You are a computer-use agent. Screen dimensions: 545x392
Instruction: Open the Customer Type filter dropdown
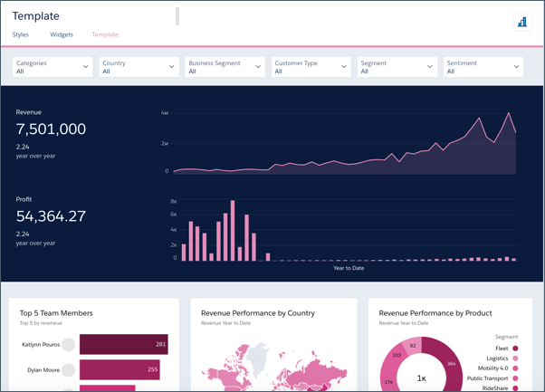pyautogui.click(x=311, y=67)
